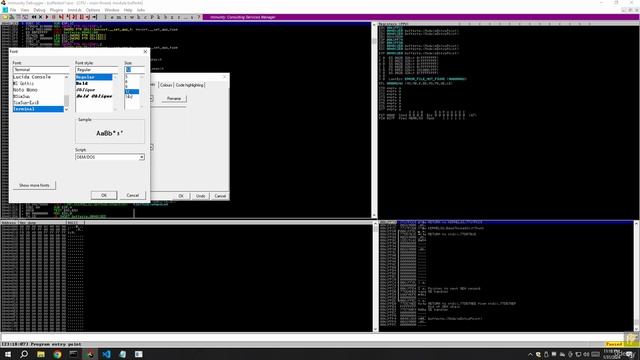Viewport: 640px width, 360px height.
Task: Click Cancel in the background appearance dialog
Action: click(x=220, y=196)
